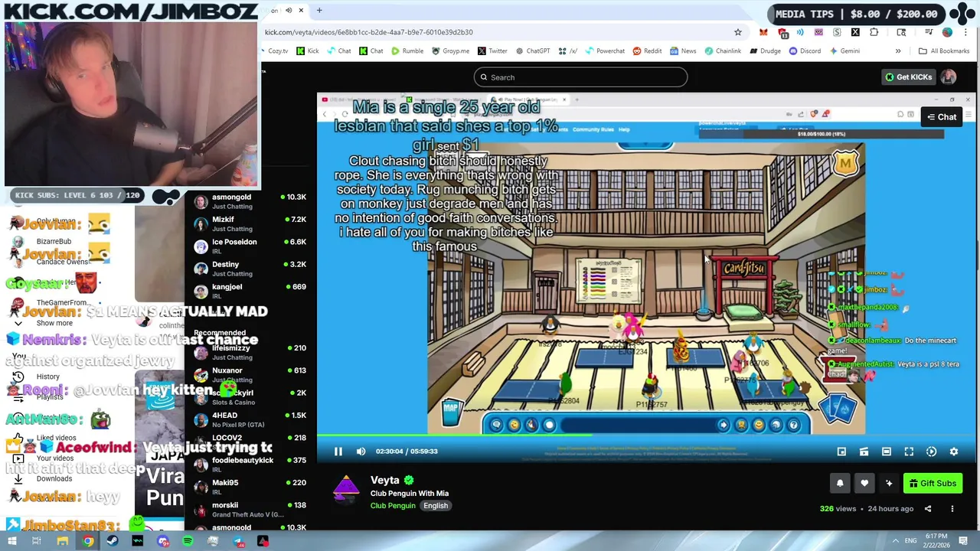Viewport: 980px width, 551px height.
Task: Open the Club Penguin category link
Action: (393, 506)
